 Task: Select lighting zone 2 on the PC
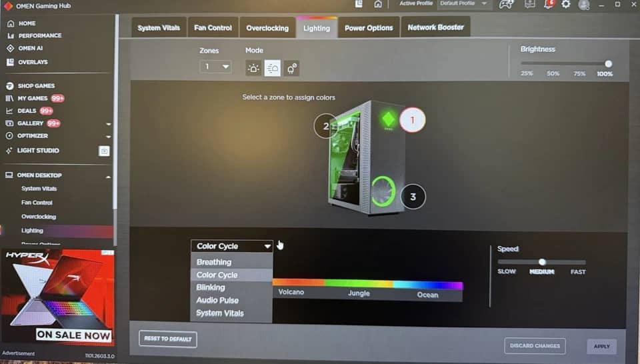[x=326, y=126]
